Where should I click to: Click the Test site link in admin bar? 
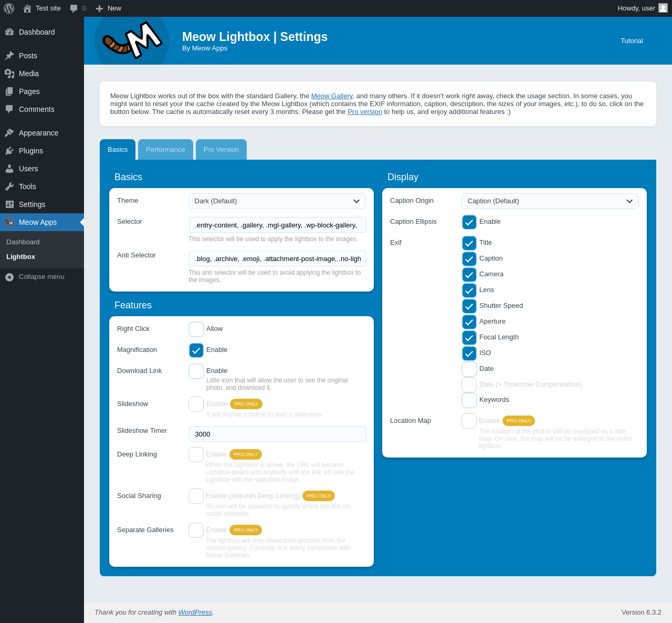point(42,8)
